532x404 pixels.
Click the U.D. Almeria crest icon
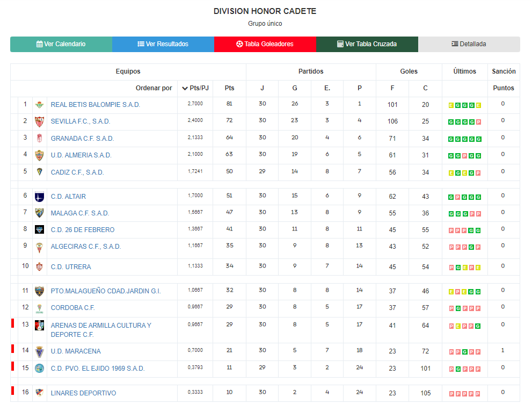point(39,155)
